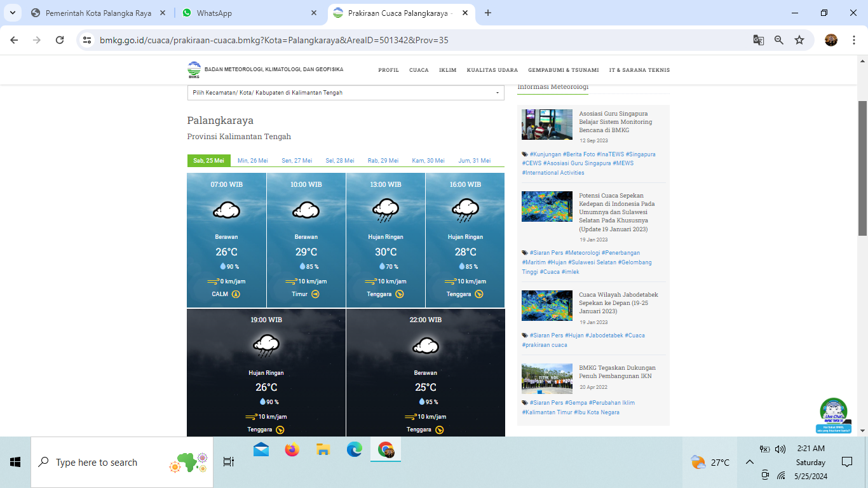868x488 pixels.
Task: Click the CALM wind direction icon at 07:00
Action: (236, 294)
